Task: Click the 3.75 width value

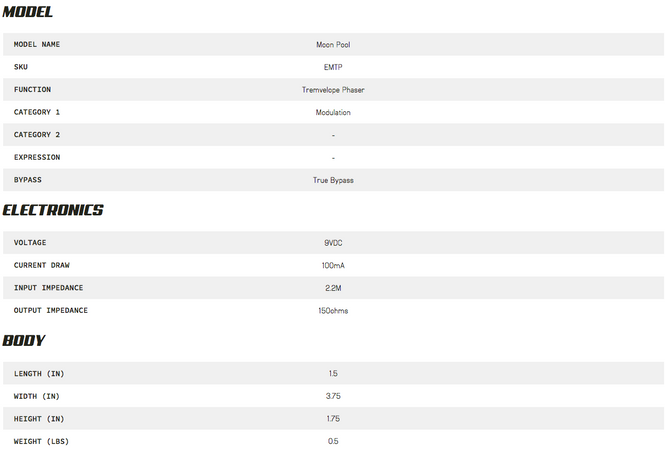Action: coord(333,396)
